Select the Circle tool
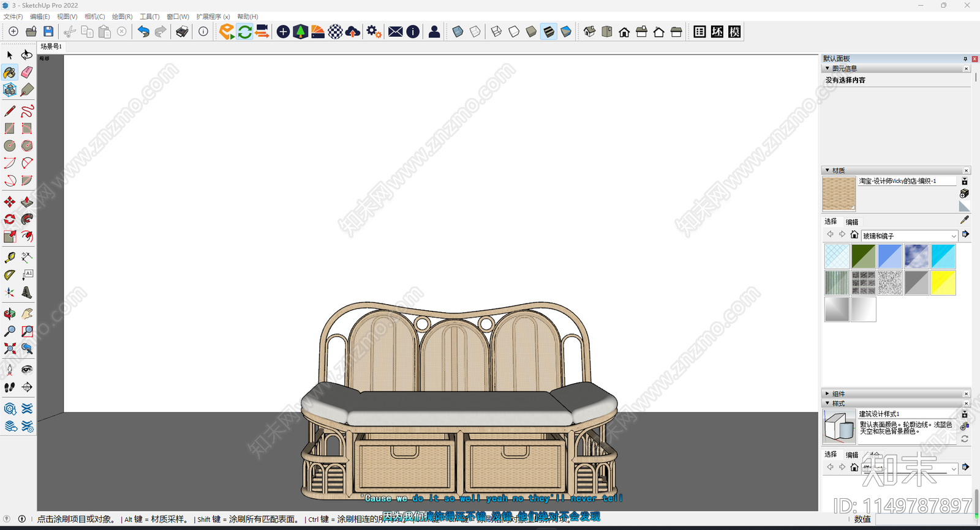 (x=10, y=146)
